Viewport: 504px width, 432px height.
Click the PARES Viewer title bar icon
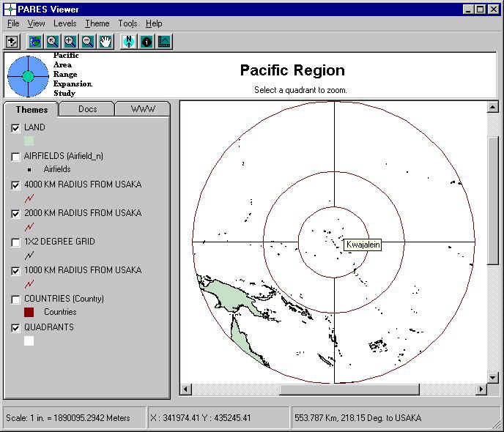pos(10,10)
